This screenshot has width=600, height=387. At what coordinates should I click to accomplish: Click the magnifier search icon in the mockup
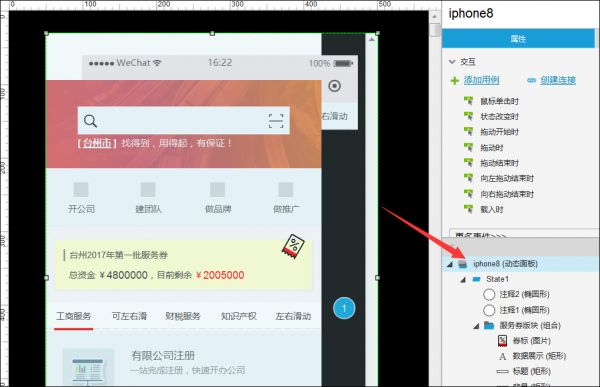click(90, 121)
